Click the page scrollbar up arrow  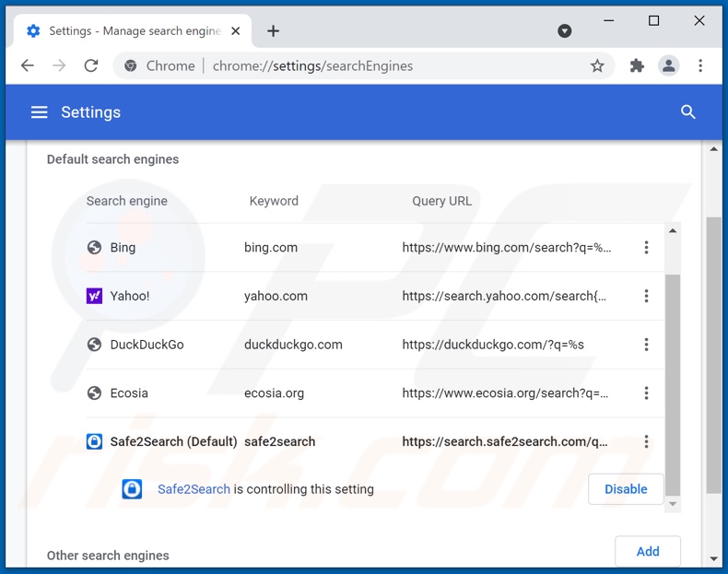click(713, 149)
